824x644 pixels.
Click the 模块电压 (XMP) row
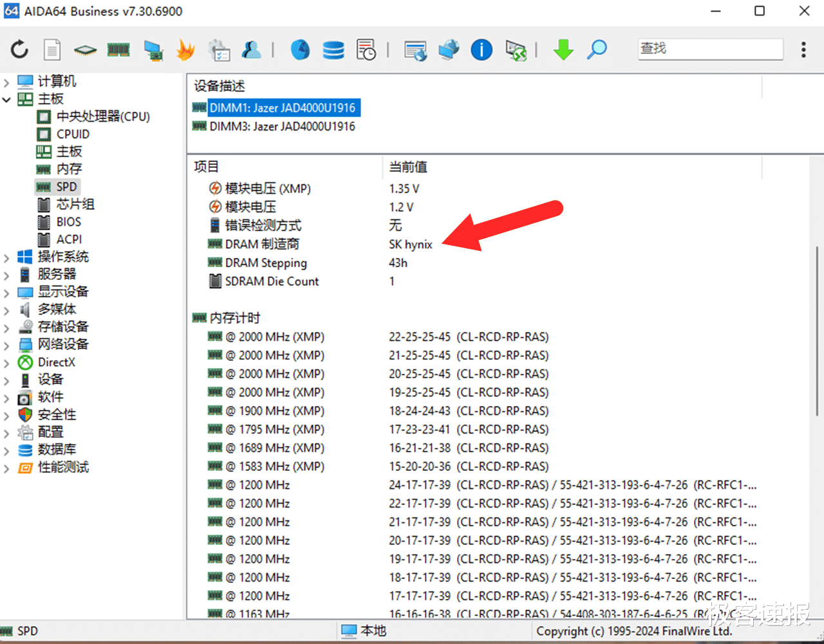click(476, 189)
